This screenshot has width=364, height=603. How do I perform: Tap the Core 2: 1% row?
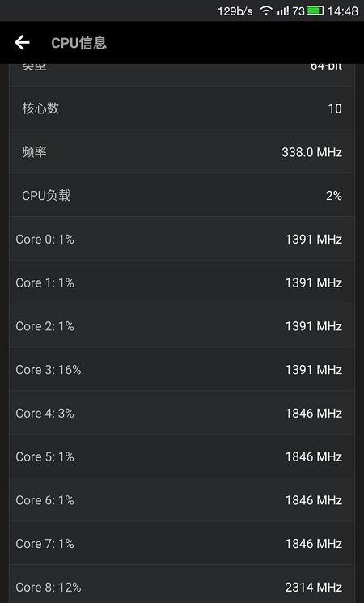[182, 325]
